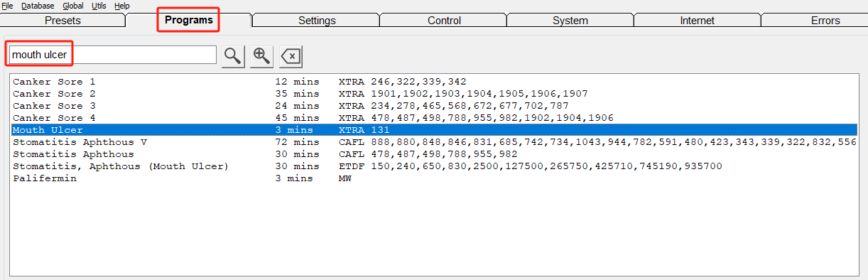Screen dimensions: 868x280
Task: Switch to the Internet tab
Action: point(698,21)
